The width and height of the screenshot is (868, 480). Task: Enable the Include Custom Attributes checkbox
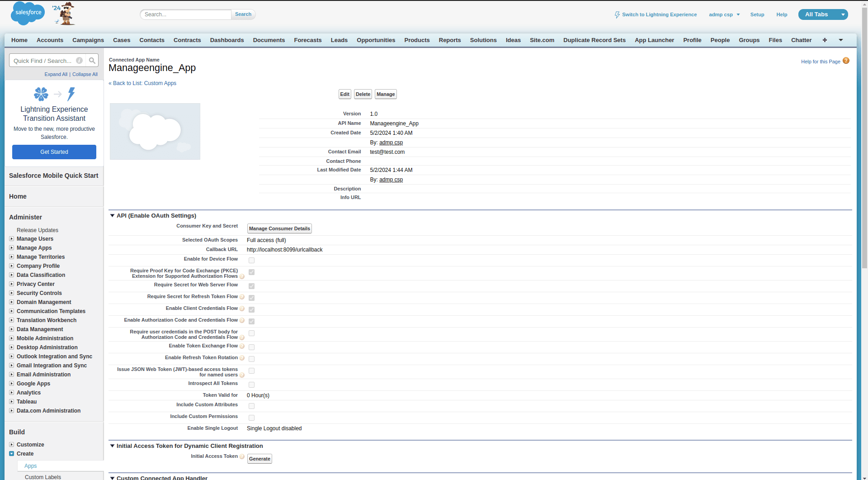251,406
